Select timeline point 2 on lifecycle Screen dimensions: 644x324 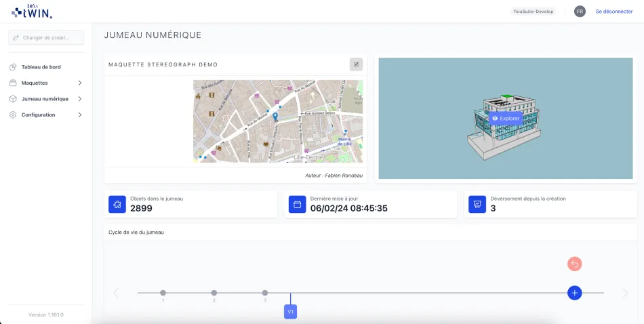pos(214,293)
